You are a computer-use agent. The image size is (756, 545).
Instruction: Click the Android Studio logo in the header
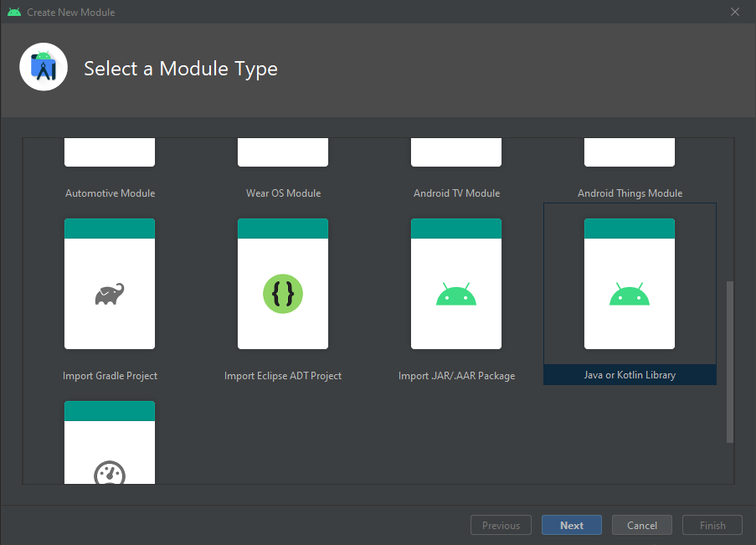point(43,66)
